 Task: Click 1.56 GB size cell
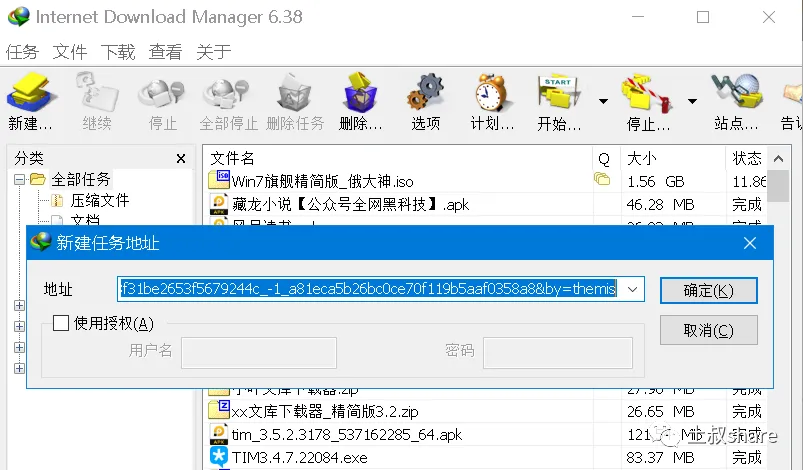point(656,181)
